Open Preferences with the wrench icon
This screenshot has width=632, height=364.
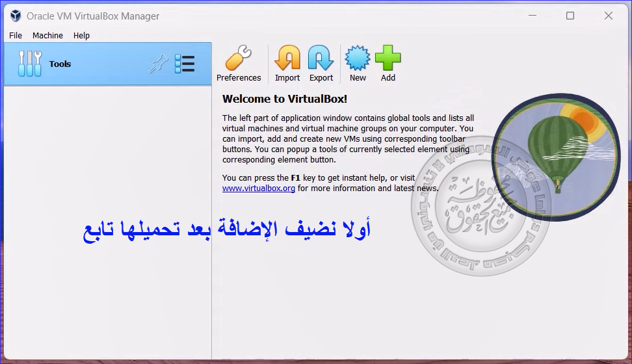(239, 59)
